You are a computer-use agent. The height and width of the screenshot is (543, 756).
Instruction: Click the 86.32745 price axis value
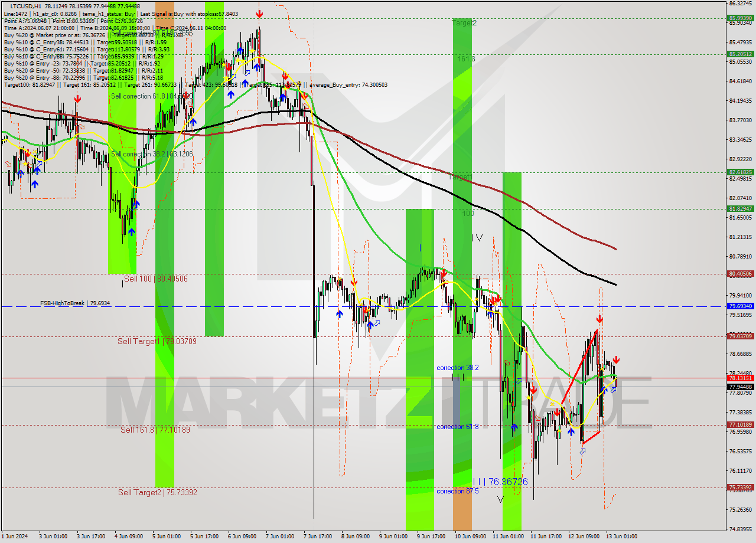(740, 3)
